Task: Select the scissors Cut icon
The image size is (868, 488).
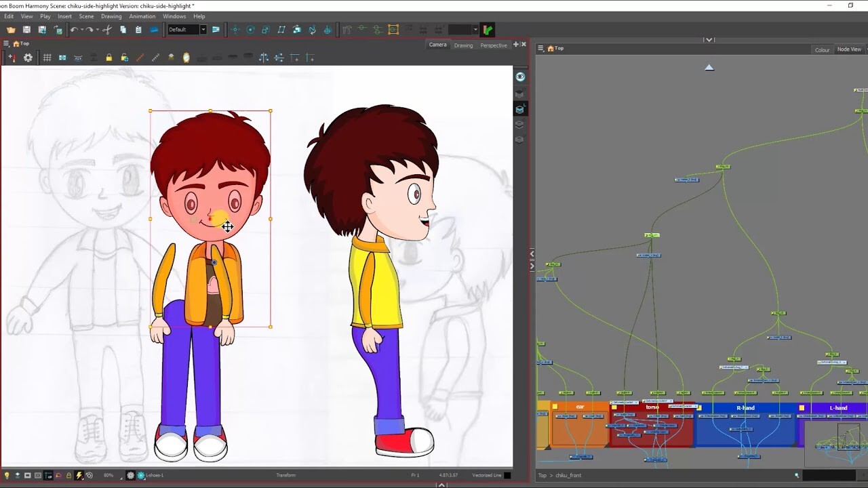Action: click(x=108, y=29)
